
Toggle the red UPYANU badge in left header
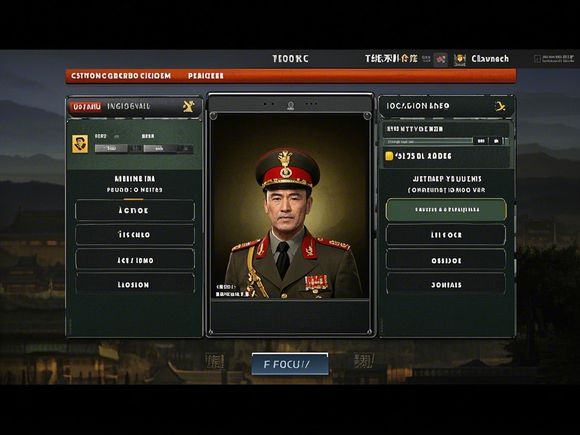85,107
